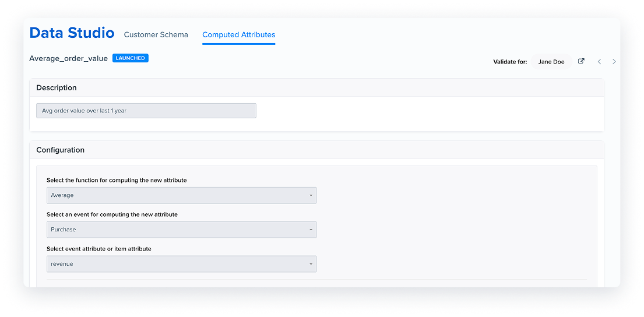644x317 pixels.
Task: Click the Data Studio heading
Action: (72, 33)
